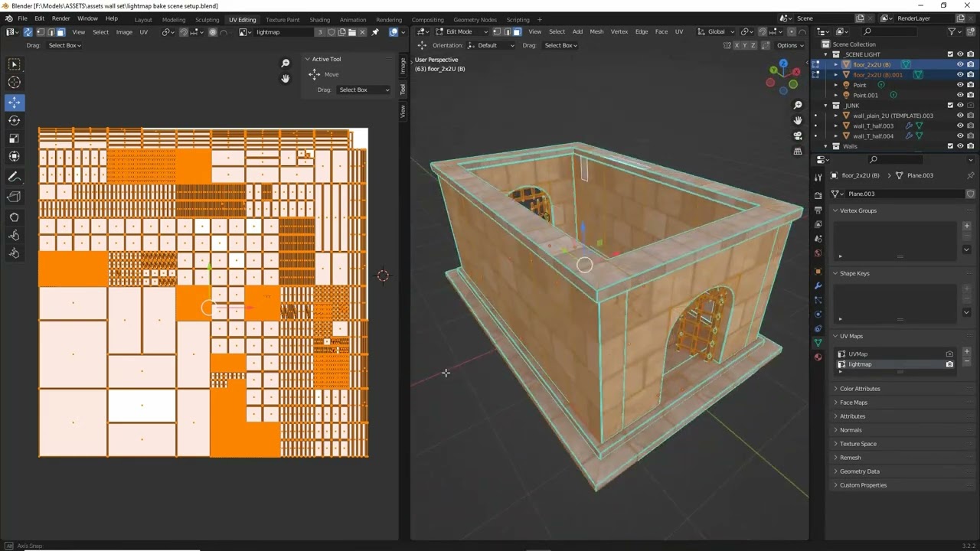
Task: Open the Mesh menu in 3D viewport
Action: 596,32
